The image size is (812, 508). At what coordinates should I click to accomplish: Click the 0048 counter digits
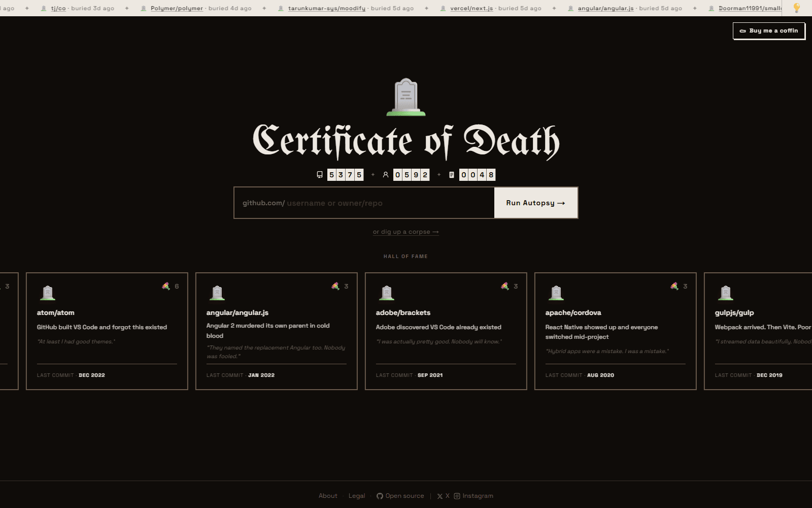[477, 175]
